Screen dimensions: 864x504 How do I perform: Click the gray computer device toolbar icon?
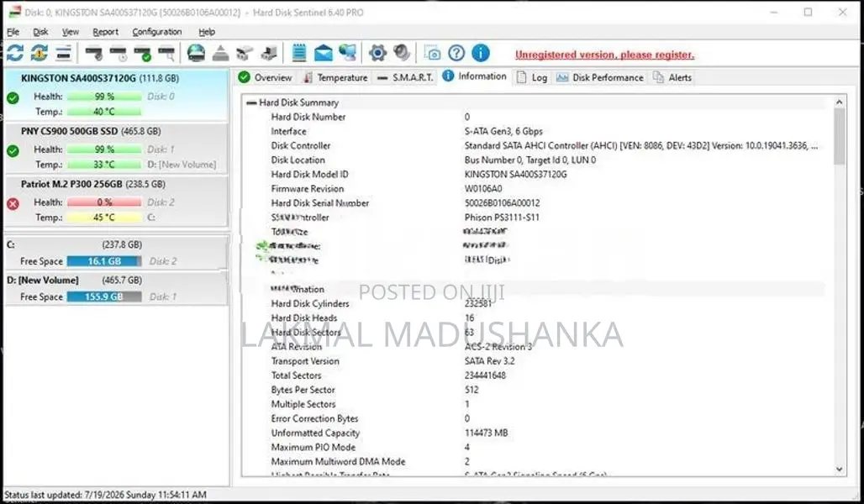(269, 53)
